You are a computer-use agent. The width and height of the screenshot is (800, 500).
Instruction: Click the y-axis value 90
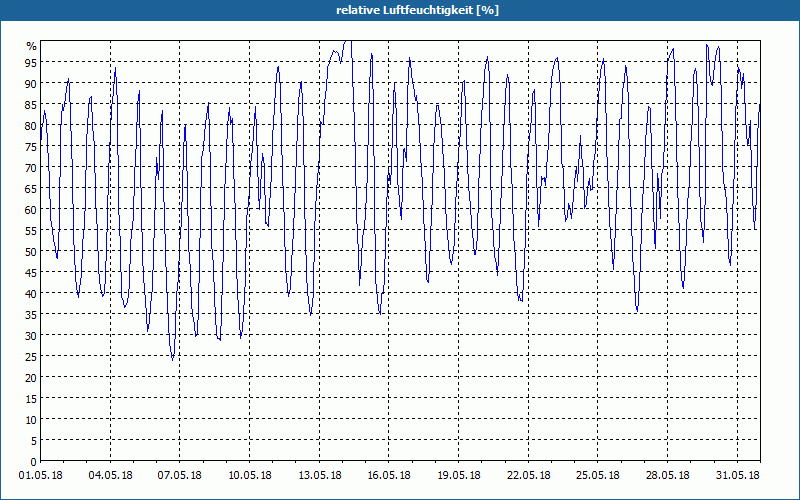click(x=31, y=84)
